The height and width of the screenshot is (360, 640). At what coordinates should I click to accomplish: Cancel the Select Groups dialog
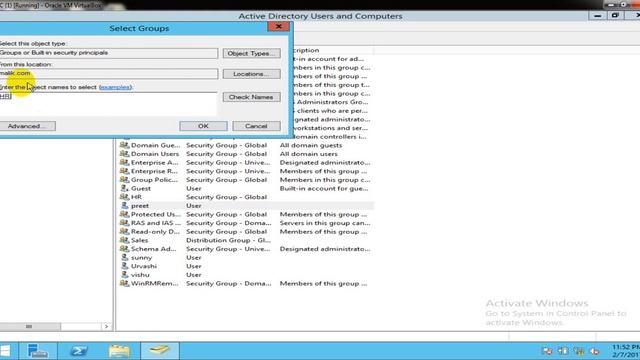[x=256, y=126]
